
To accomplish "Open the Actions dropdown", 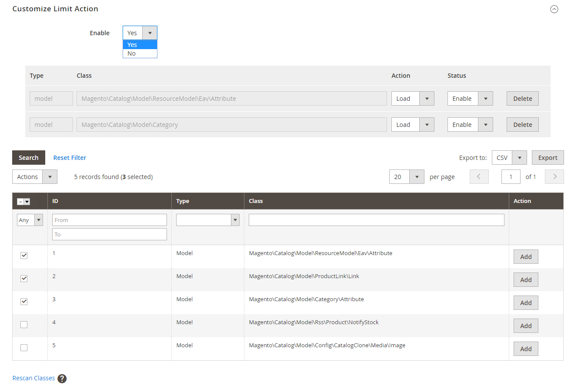I will click(35, 177).
